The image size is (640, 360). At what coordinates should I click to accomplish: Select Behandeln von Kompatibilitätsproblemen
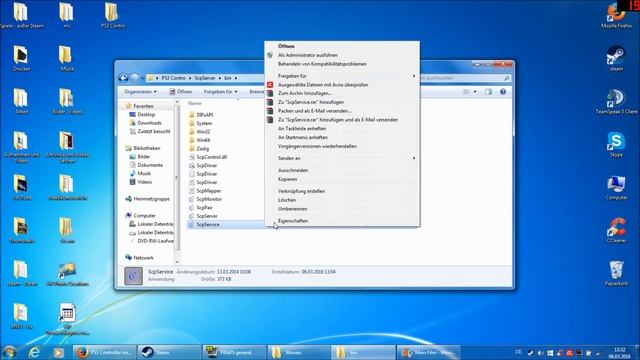pyautogui.click(x=322, y=64)
